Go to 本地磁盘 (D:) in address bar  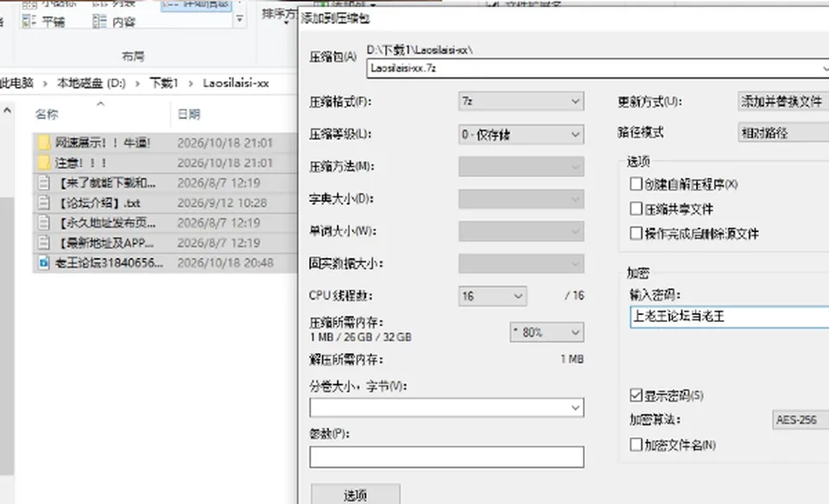coord(91,84)
